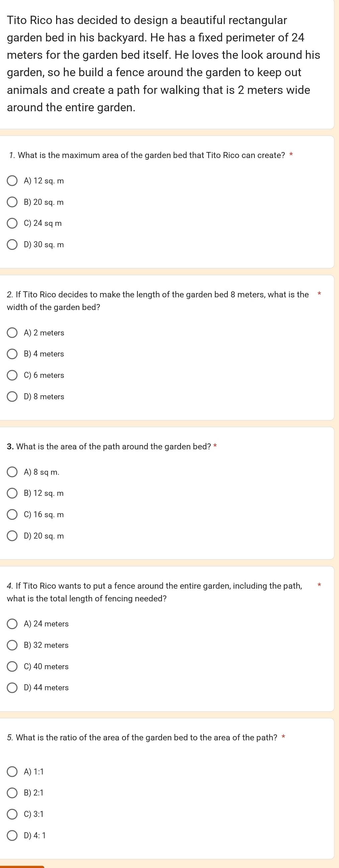
Task: Click the orange button at page bottom
Action: (22, 867)
